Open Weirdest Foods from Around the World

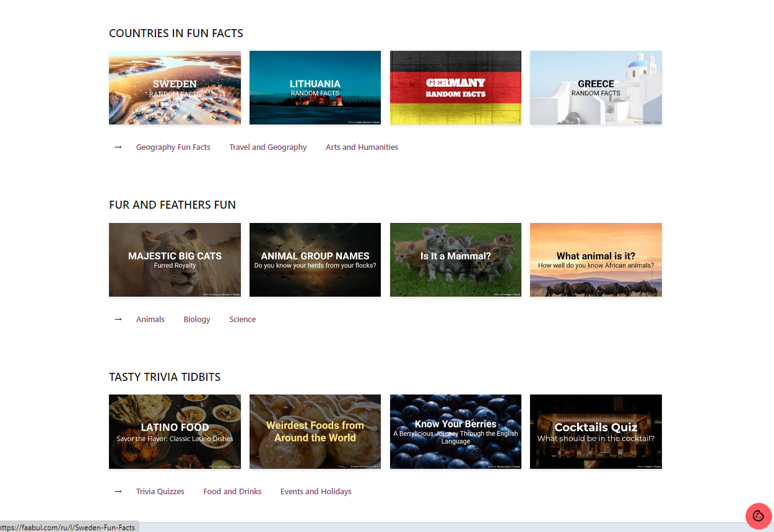click(x=315, y=432)
